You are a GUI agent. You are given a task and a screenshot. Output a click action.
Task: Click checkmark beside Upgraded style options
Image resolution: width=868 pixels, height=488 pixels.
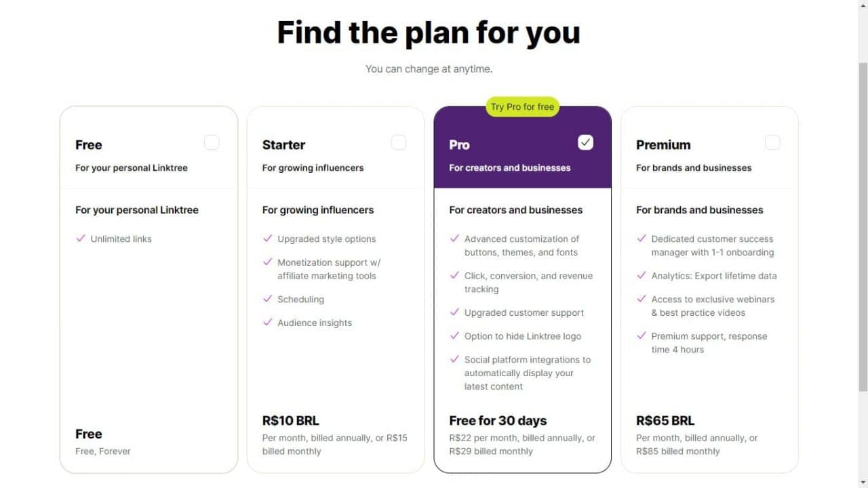[267, 239]
